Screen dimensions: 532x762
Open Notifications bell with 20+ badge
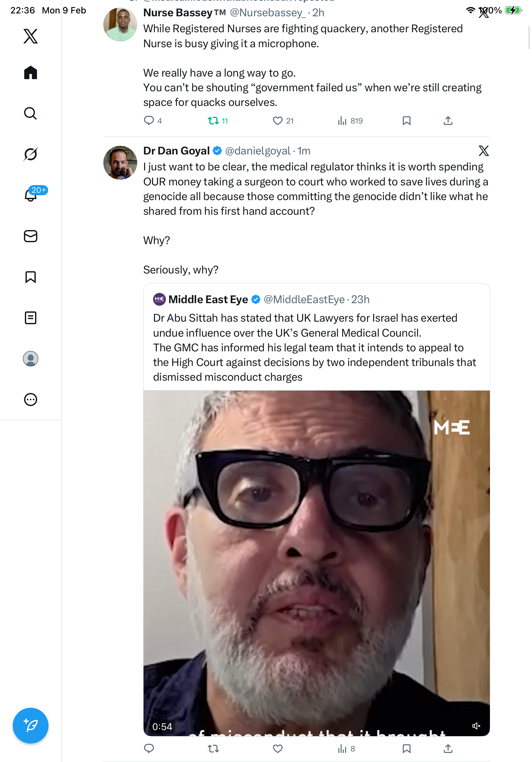[x=31, y=195]
